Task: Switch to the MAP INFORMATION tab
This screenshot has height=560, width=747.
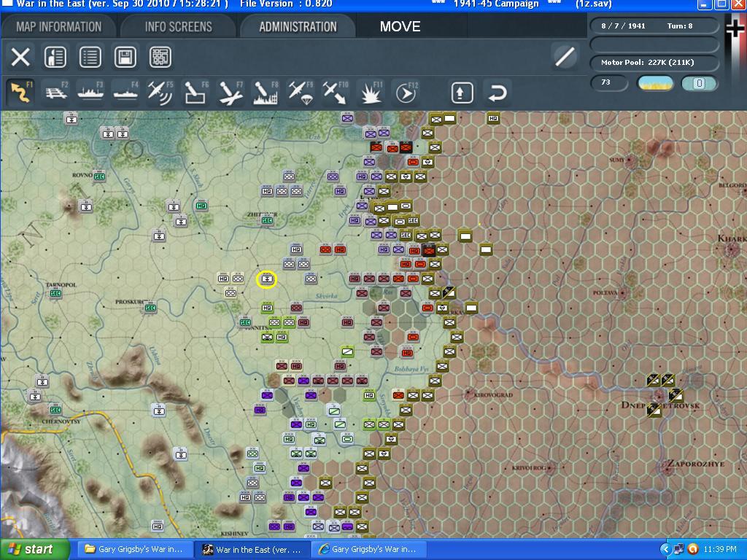Action: coord(58,27)
